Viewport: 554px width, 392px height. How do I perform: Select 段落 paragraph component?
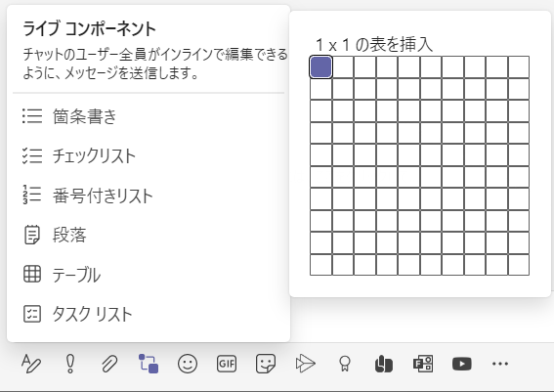coord(149,235)
